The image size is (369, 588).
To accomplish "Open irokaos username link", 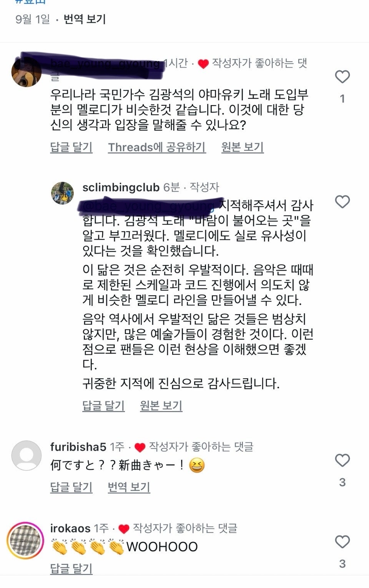I will [70, 528].
